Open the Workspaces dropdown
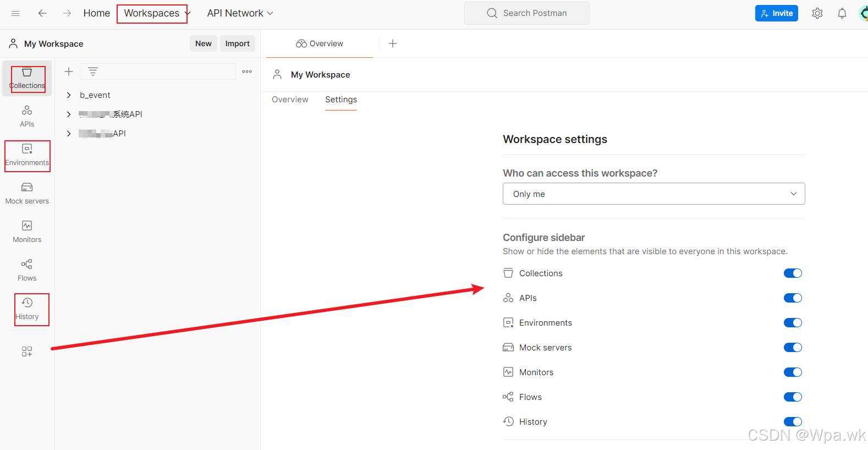 click(157, 13)
